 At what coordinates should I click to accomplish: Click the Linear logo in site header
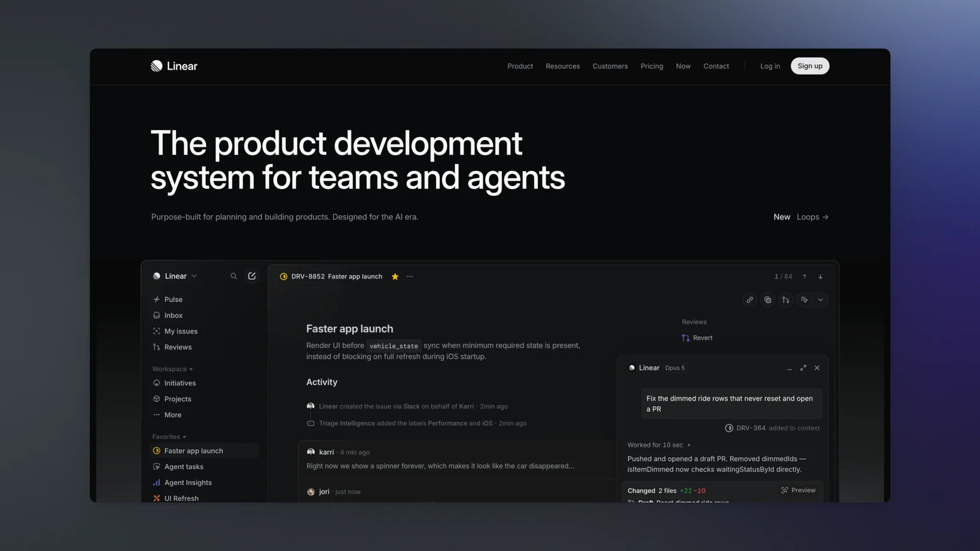[174, 66]
